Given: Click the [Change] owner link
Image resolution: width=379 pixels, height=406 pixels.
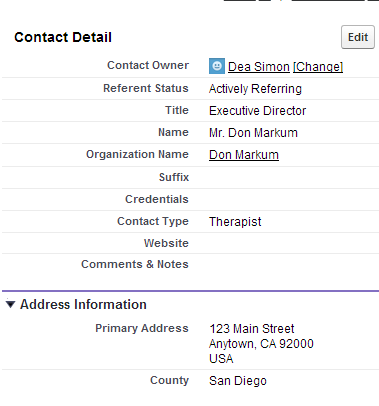Looking at the screenshot, I should tap(318, 67).
